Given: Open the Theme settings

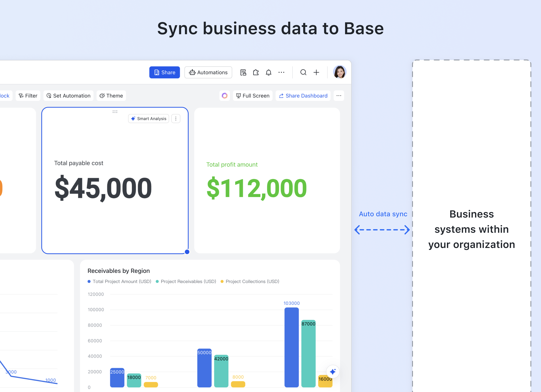Looking at the screenshot, I should click(111, 96).
